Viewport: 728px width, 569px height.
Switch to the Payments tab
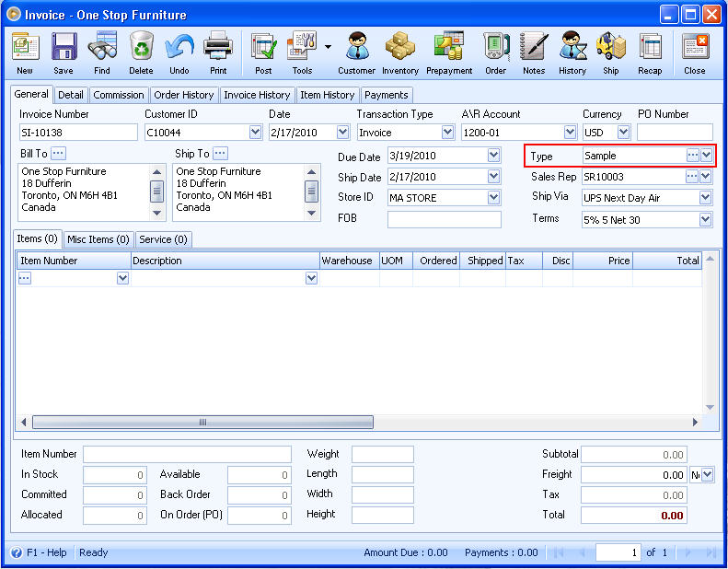coord(387,95)
